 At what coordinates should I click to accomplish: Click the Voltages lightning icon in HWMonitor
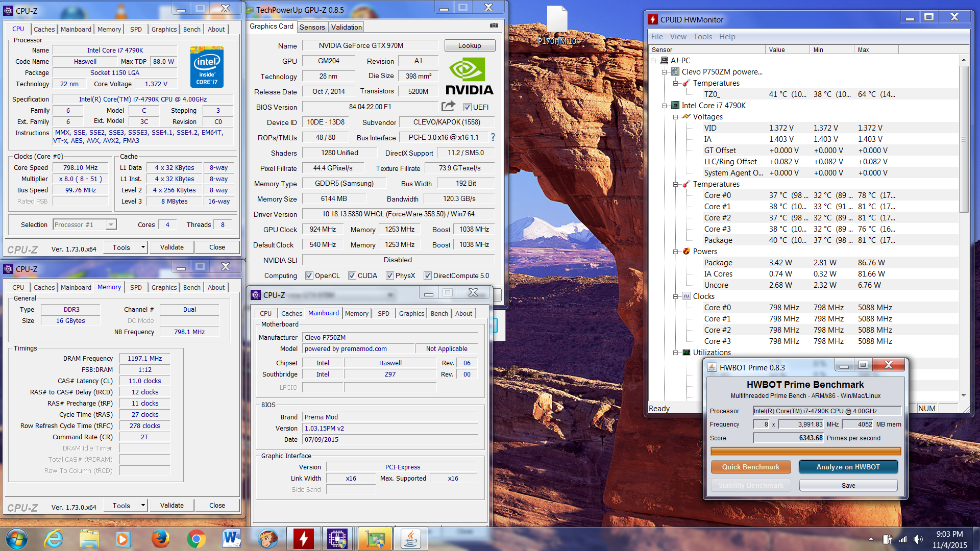coord(687,116)
